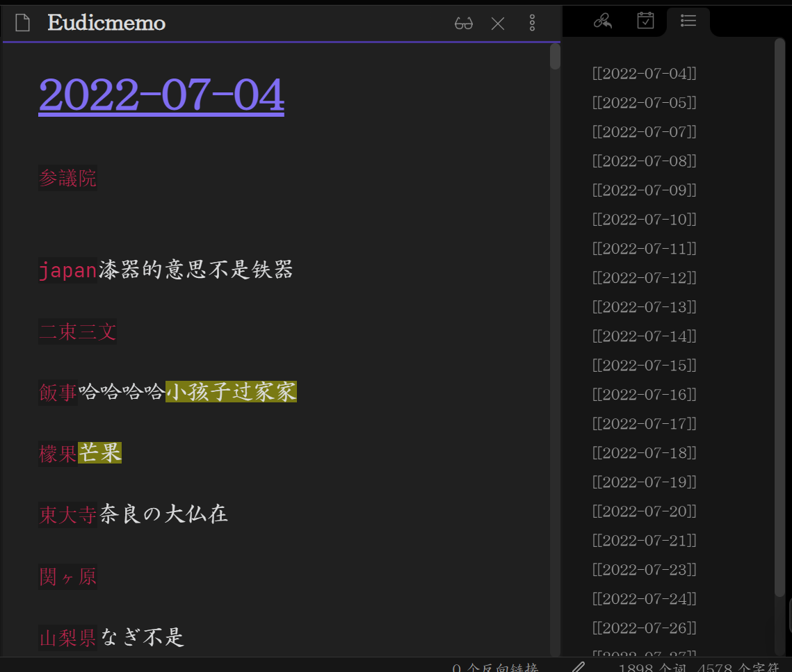Screen dimensions: 792x672
Task: Click the red 東大寺 code text
Action: pos(67,514)
